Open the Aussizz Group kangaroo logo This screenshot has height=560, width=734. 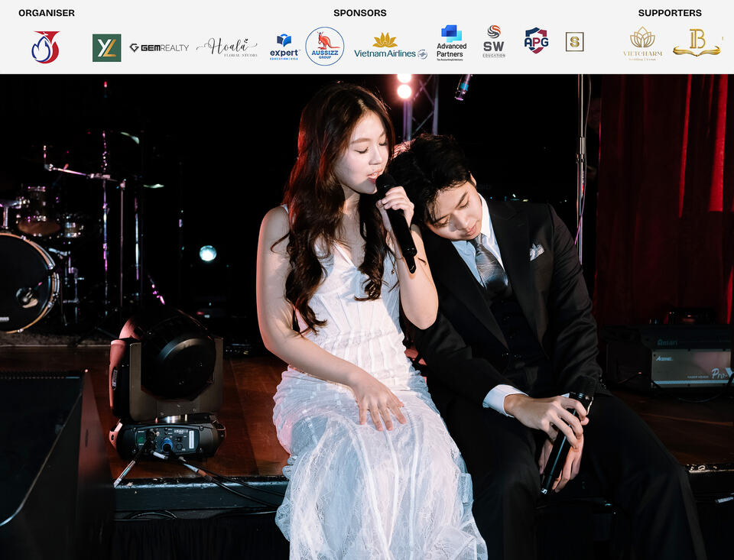325,46
